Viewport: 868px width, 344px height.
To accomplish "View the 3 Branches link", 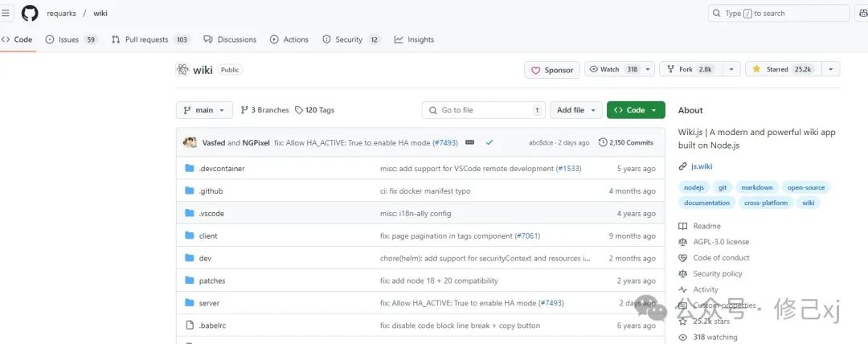I will (264, 110).
